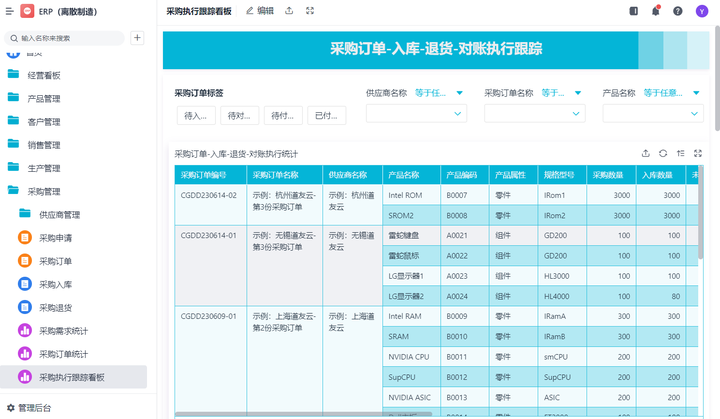The height and width of the screenshot is (419, 720).
Task: Open the 供应商名称 value dropdown box
Action: coord(417,114)
